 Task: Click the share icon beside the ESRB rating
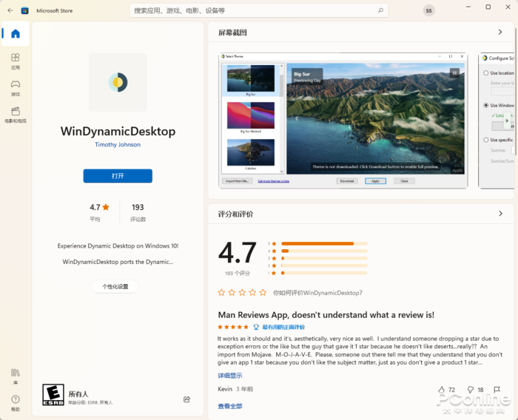186,399
